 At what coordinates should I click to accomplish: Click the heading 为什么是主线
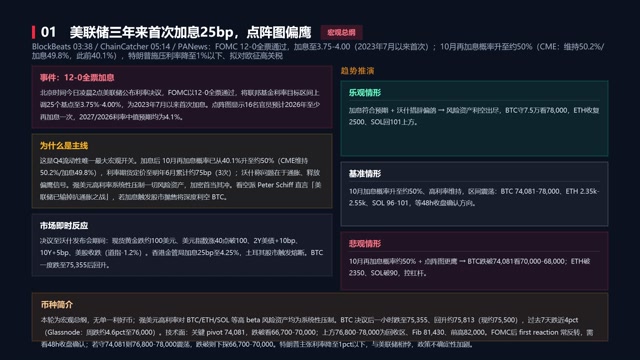tap(64, 146)
